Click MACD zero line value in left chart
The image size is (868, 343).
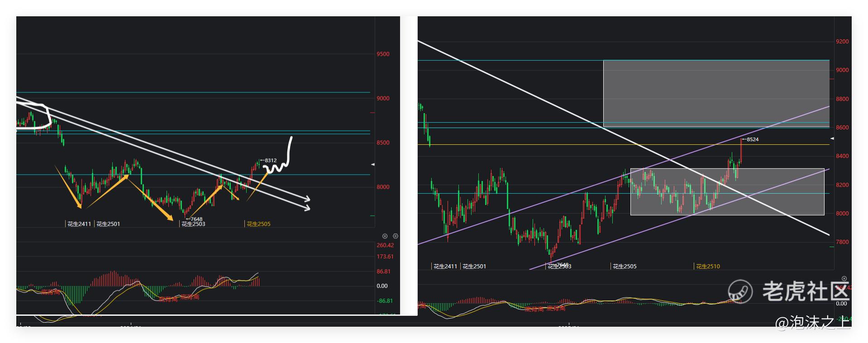pyautogui.click(x=382, y=286)
